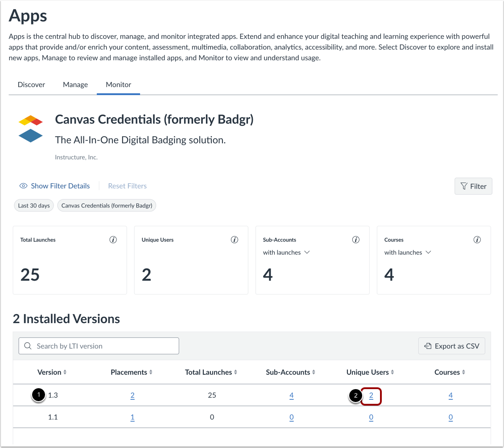Open courses link for version 1.3
This screenshot has height=448, width=504.
tap(450, 395)
